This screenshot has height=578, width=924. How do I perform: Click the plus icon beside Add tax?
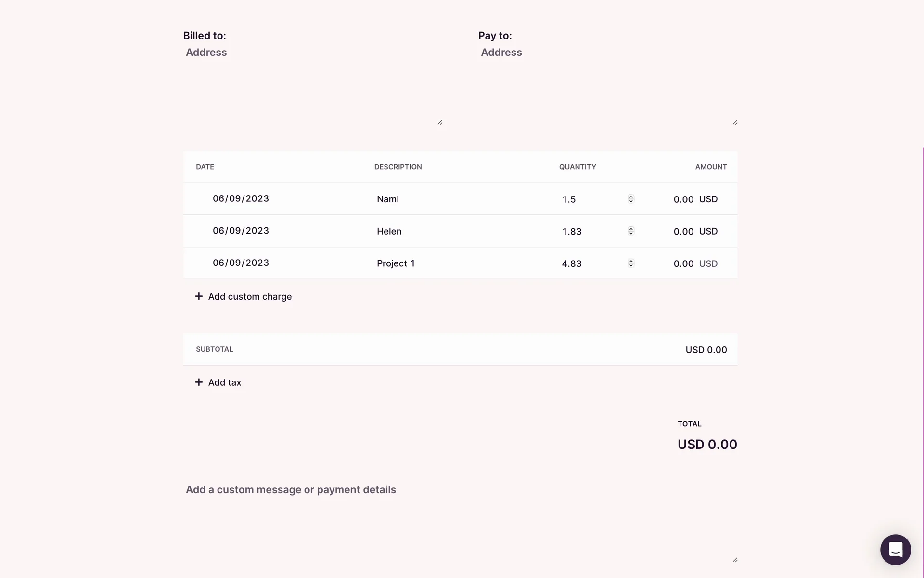click(x=199, y=382)
